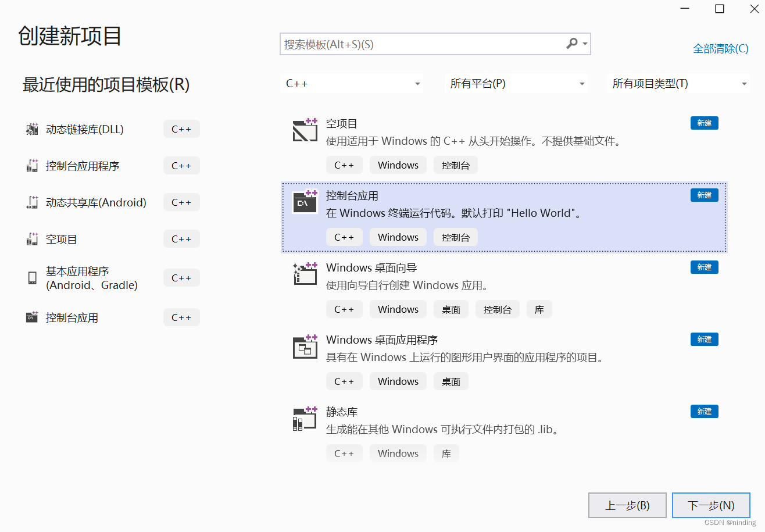Screen dimensions: 765x532
Task: Maximize the dialog window
Action: pos(720,9)
